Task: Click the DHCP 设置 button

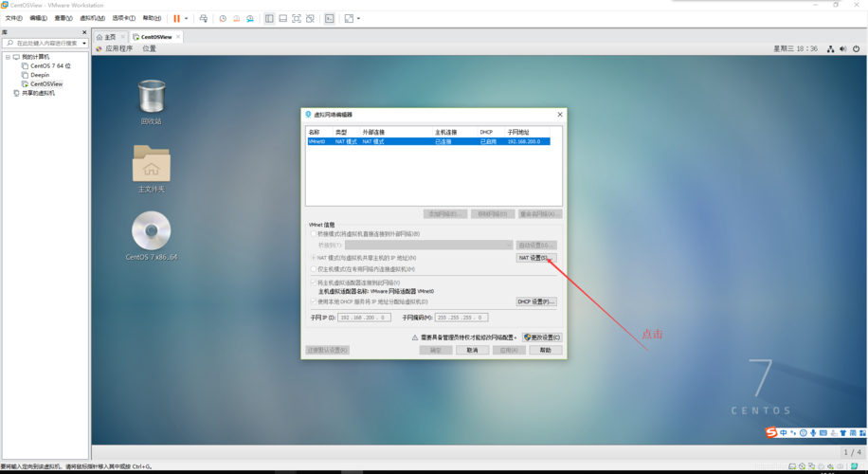Action: click(535, 301)
